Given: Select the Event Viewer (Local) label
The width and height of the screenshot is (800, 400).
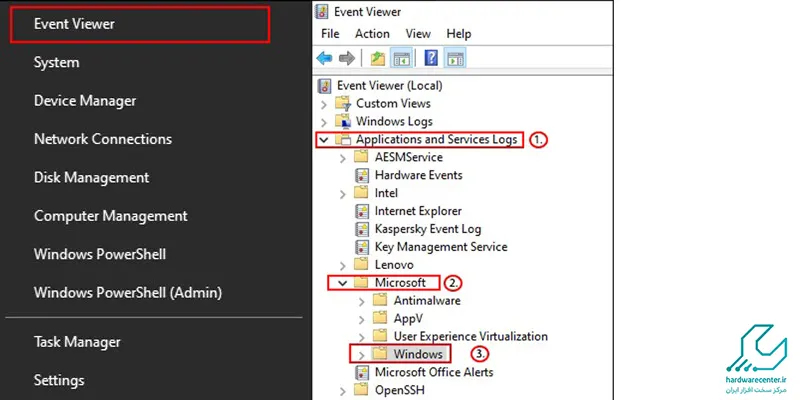Looking at the screenshot, I should pos(390,85).
